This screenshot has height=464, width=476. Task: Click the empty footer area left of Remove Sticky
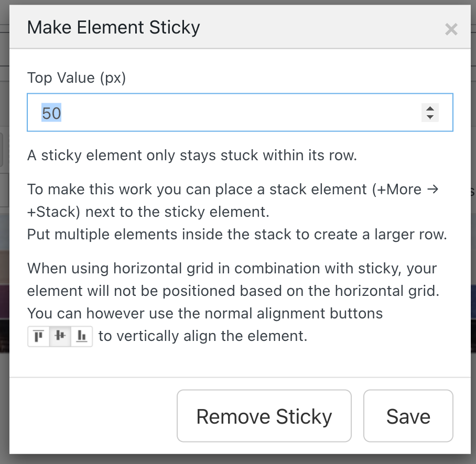(x=94, y=416)
